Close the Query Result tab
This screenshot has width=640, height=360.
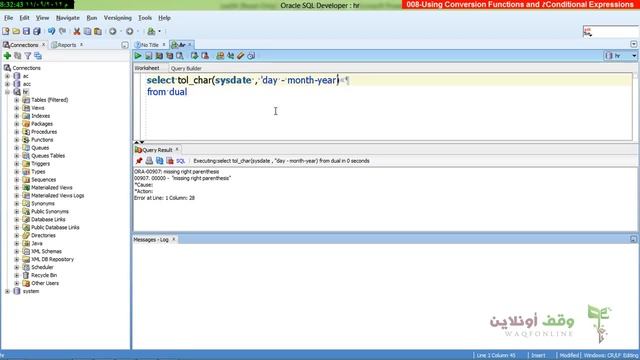[177, 149]
